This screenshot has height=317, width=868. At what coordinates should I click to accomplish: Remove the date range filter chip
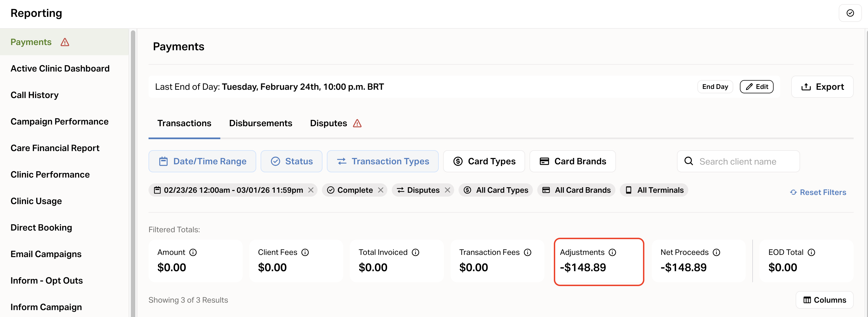tap(311, 190)
